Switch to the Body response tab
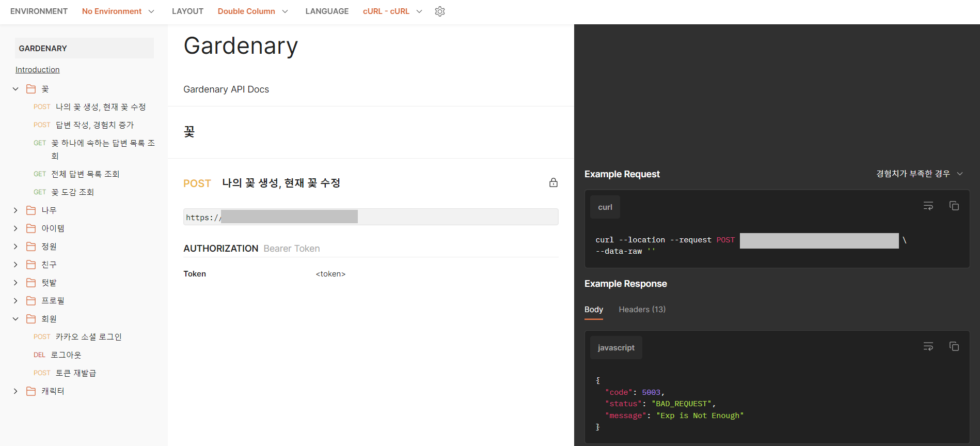Image resolution: width=980 pixels, height=446 pixels. pos(594,310)
